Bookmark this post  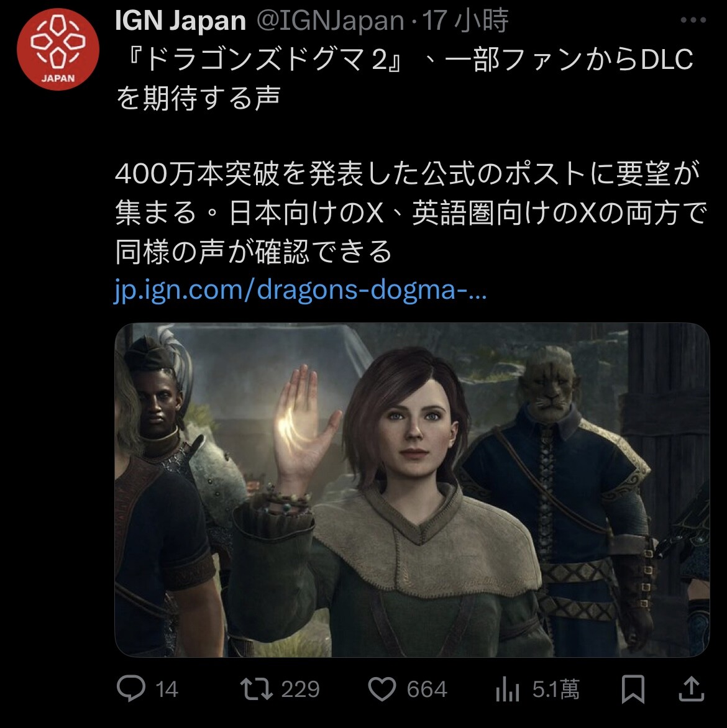633,689
